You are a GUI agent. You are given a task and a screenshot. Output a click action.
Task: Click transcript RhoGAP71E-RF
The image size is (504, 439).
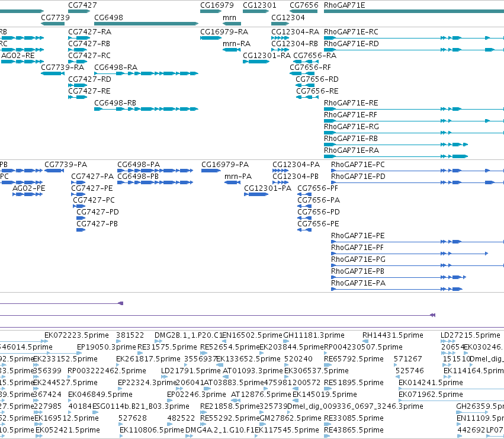[x=351, y=115]
